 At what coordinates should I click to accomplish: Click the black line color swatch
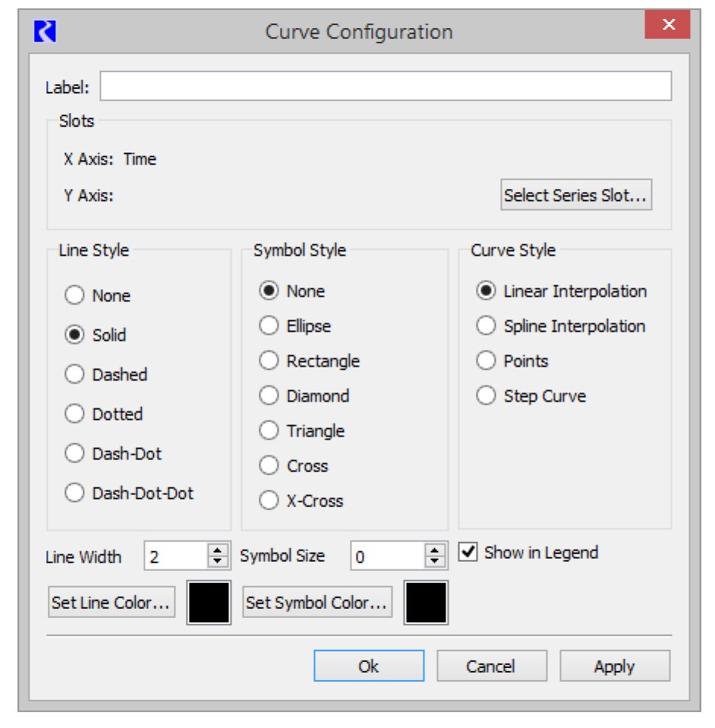(209, 603)
